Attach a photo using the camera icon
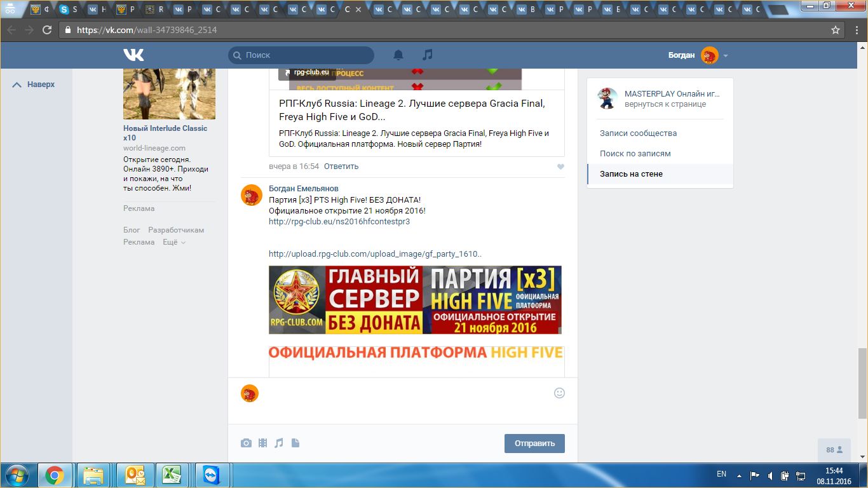The width and height of the screenshot is (868, 488). point(246,443)
